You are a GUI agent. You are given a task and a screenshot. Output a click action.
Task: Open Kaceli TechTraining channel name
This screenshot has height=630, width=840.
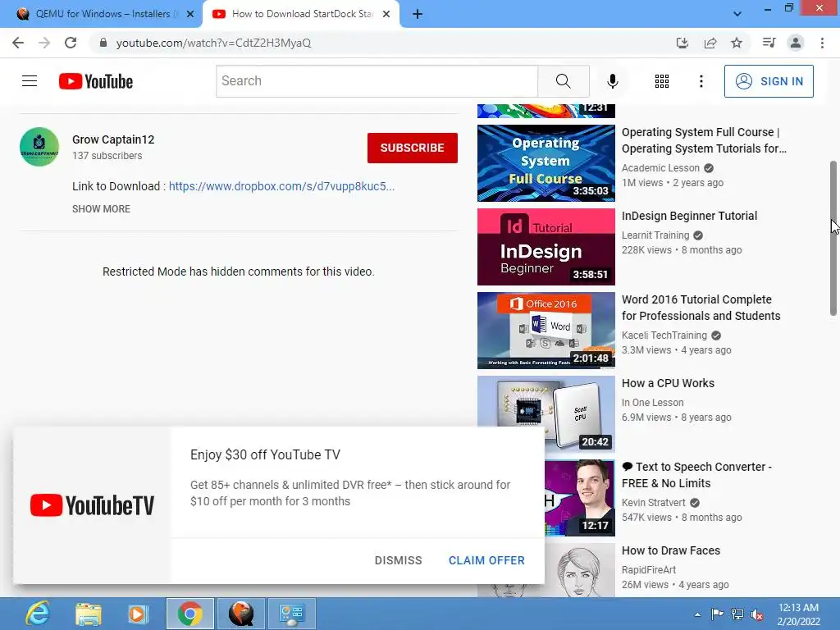[x=664, y=336]
